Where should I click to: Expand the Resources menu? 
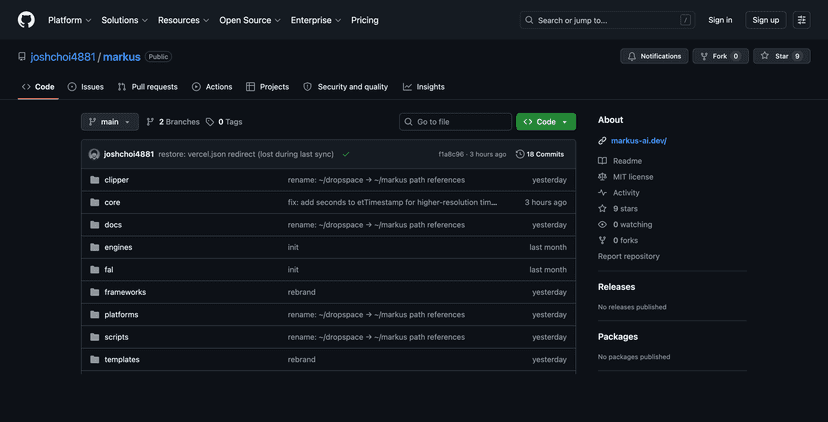coord(184,20)
